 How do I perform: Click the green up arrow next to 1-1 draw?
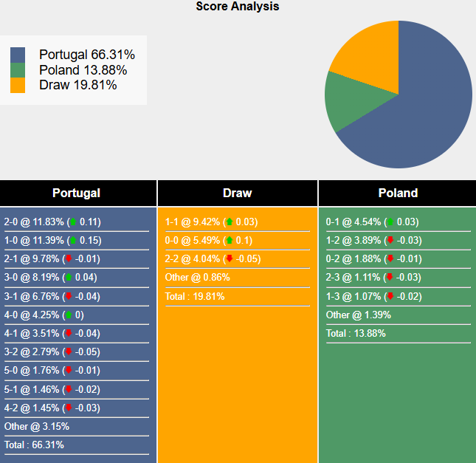pyautogui.click(x=230, y=222)
